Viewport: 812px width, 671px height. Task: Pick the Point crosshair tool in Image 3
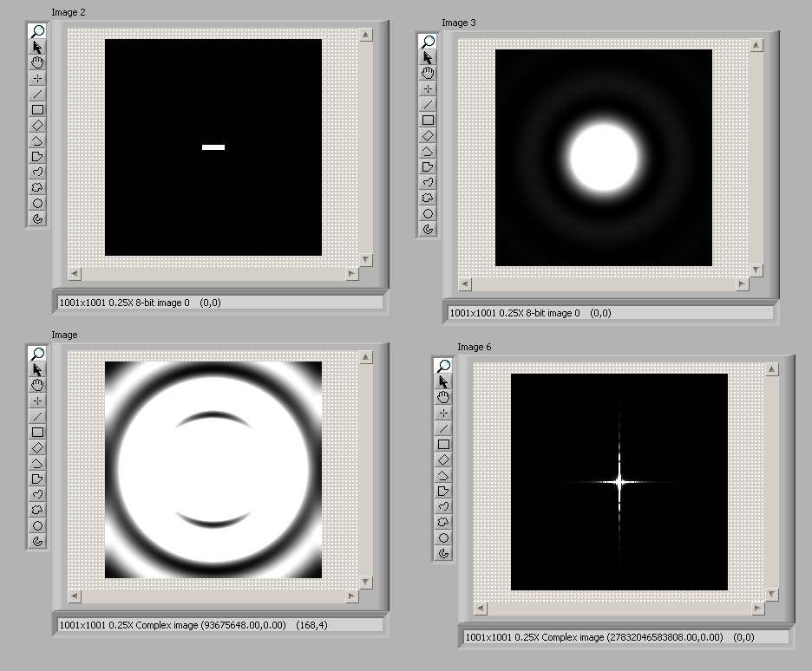point(428,88)
